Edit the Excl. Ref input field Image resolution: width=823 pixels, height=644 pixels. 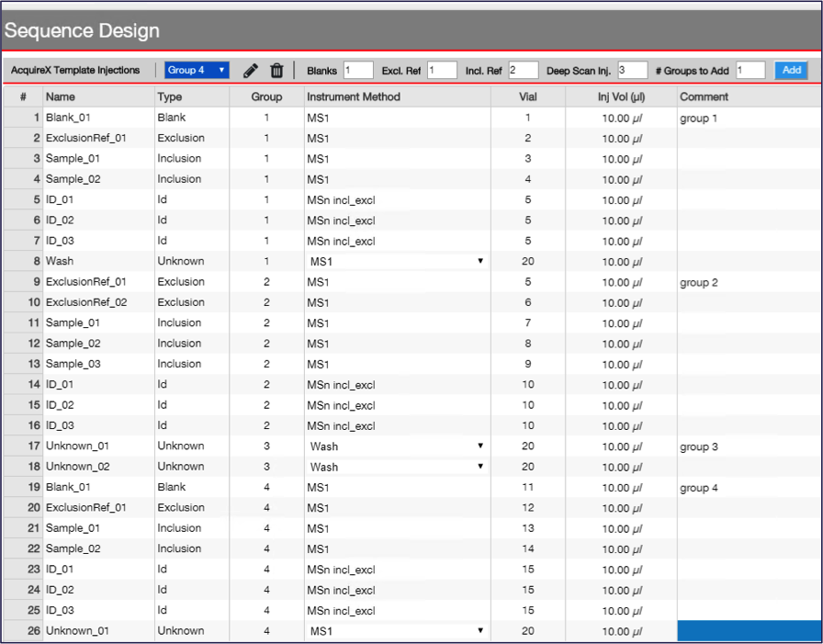click(441, 70)
